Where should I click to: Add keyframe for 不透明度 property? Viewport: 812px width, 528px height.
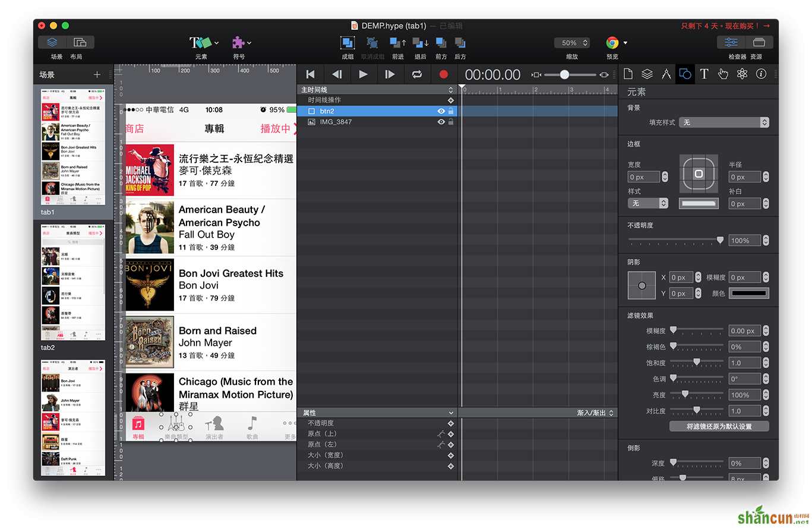point(451,423)
